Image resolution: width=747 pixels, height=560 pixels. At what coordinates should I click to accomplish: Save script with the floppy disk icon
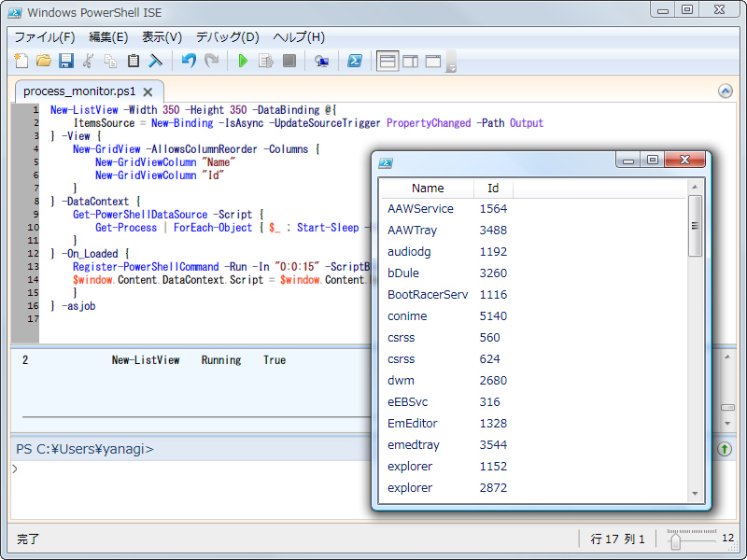coord(66,62)
